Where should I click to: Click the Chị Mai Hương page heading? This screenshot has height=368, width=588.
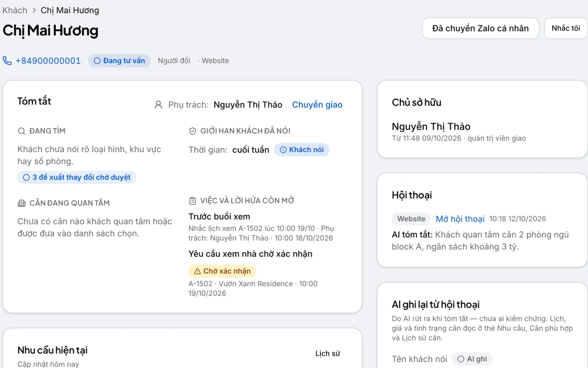click(50, 30)
